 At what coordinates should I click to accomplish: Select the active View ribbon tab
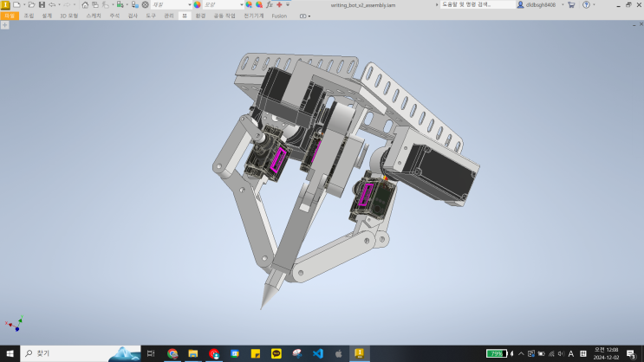click(185, 16)
